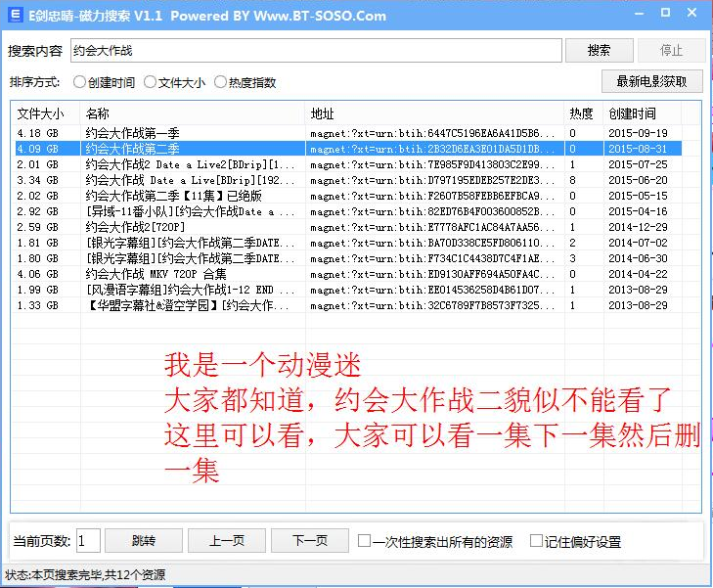The image size is (713, 588).
Task: Select row [风漫语字幕组]约会大作战1-12 END
Action: pyautogui.click(x=348, y=290)
